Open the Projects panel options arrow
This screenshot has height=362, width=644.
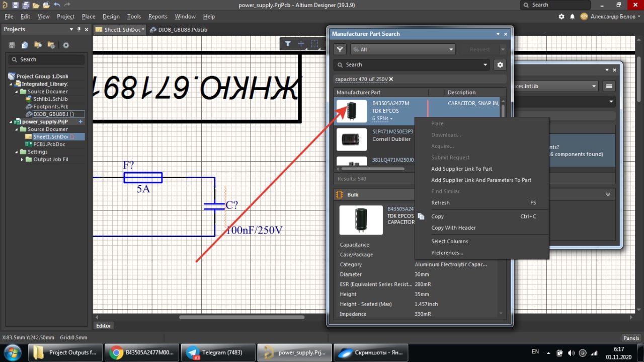pyautogui.click(x=71, y=29)
